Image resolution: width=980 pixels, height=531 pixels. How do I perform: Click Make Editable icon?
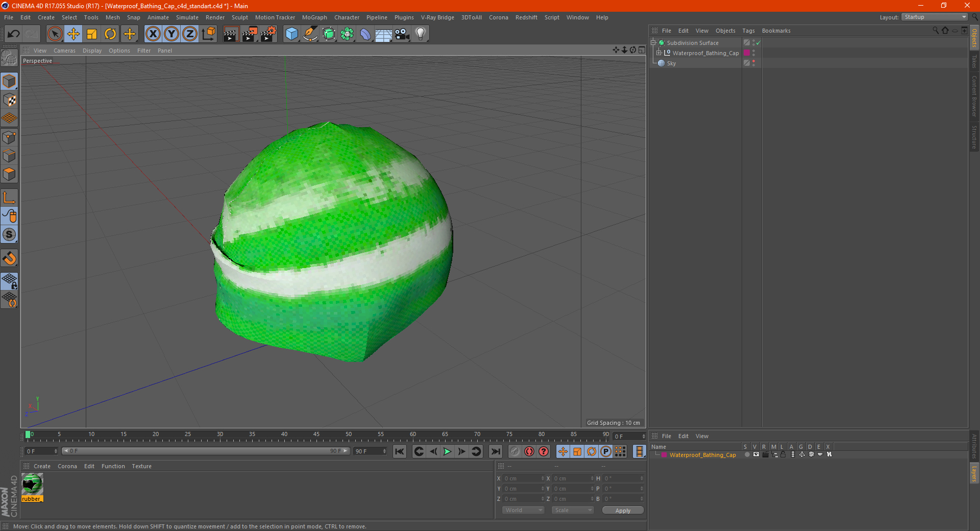tap(9, 58)
